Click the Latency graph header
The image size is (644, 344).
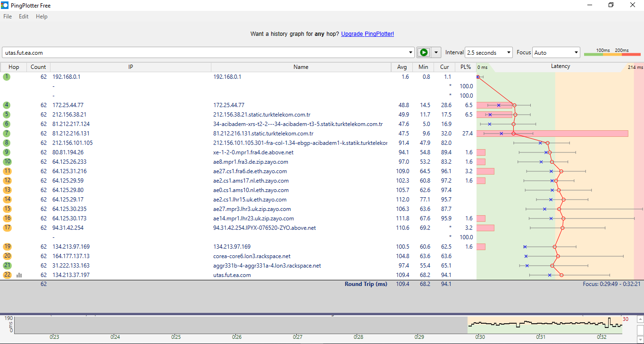click(x=560, y=67)
